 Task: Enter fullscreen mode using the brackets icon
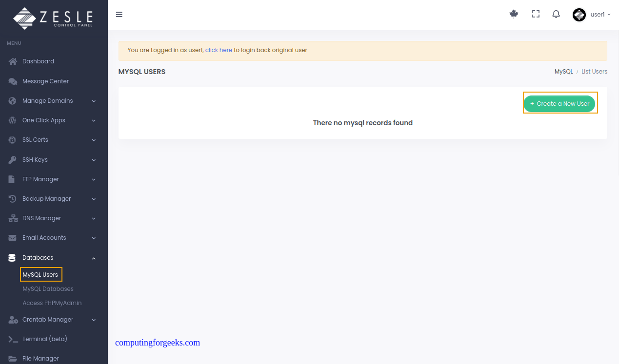click(536, 14)
